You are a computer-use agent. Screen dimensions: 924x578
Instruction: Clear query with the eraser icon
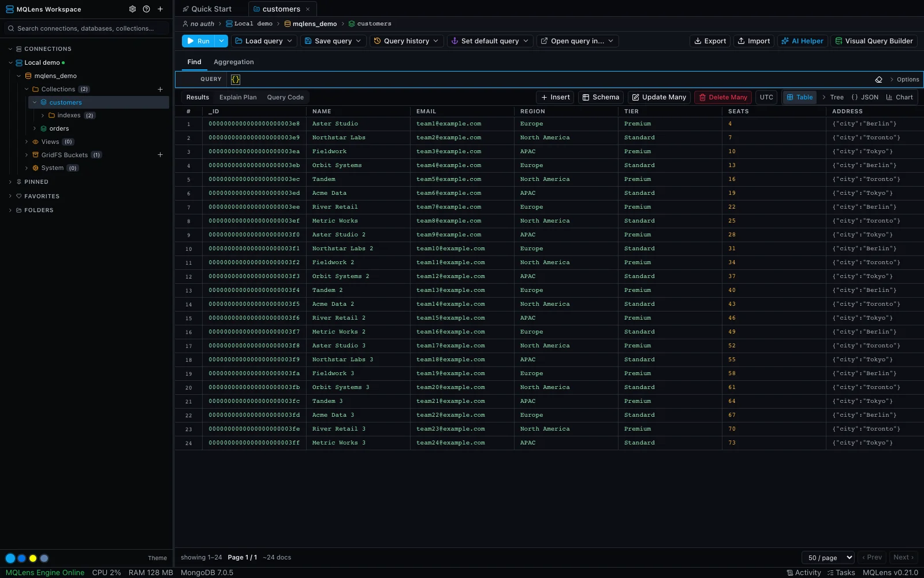[x=879, y=80]
